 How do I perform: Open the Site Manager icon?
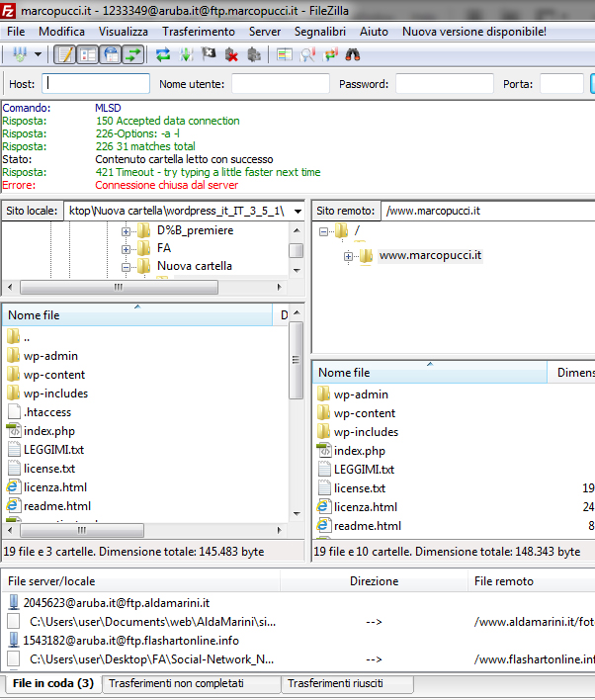(x=19, y=55)
